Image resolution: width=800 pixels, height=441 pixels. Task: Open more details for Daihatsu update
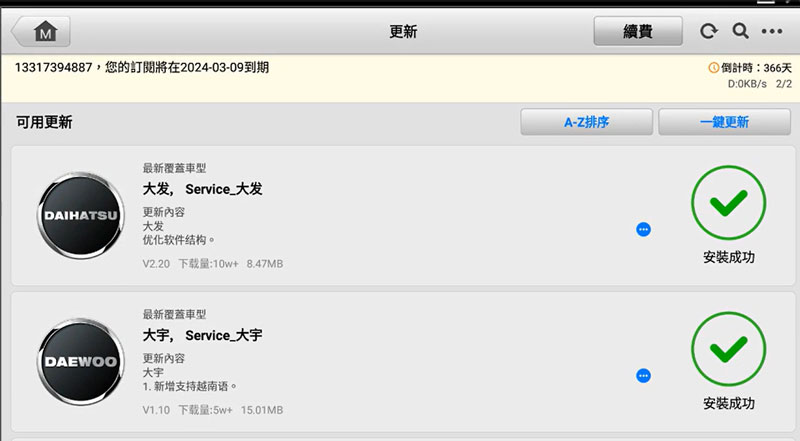643,230
